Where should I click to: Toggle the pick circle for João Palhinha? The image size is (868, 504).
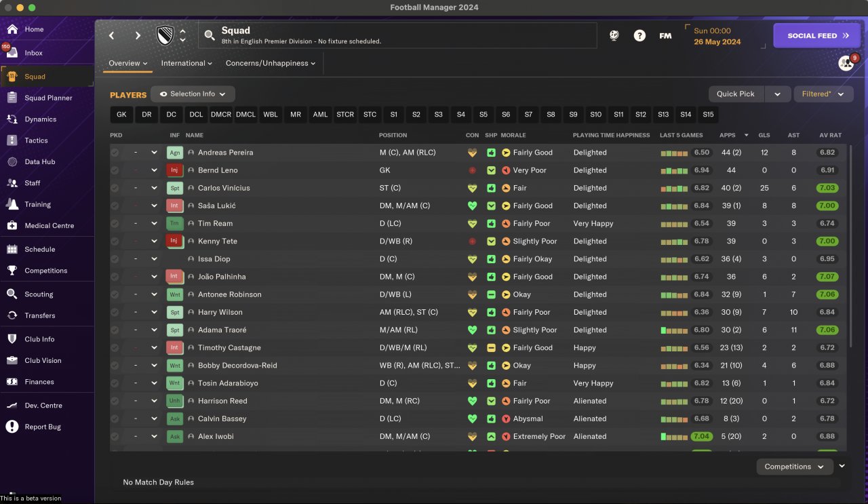115,277
